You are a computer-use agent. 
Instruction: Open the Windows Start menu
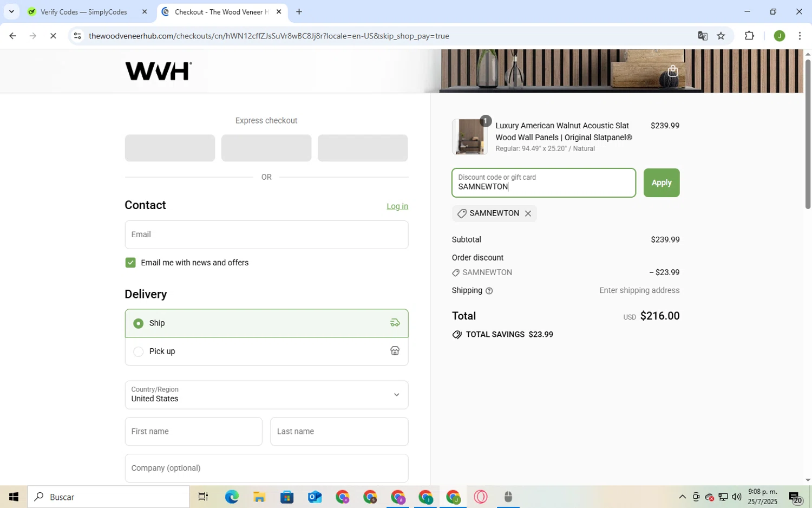click(x=14, y=497)
